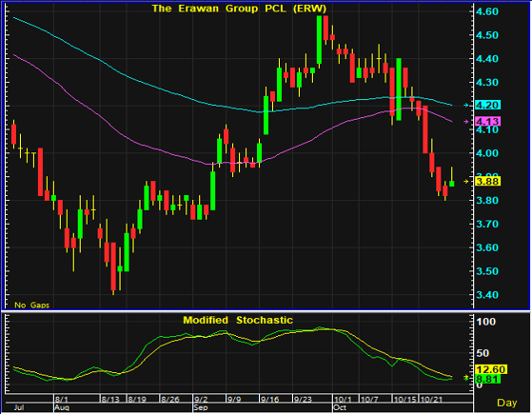Click the 10/7 date marker
Screen dimensions: 532x414
[369, 399]
